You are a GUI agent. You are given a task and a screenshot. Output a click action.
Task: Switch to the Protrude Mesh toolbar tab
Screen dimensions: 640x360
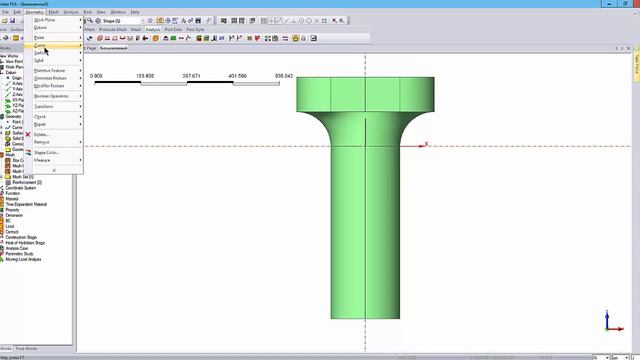point(113,29)
